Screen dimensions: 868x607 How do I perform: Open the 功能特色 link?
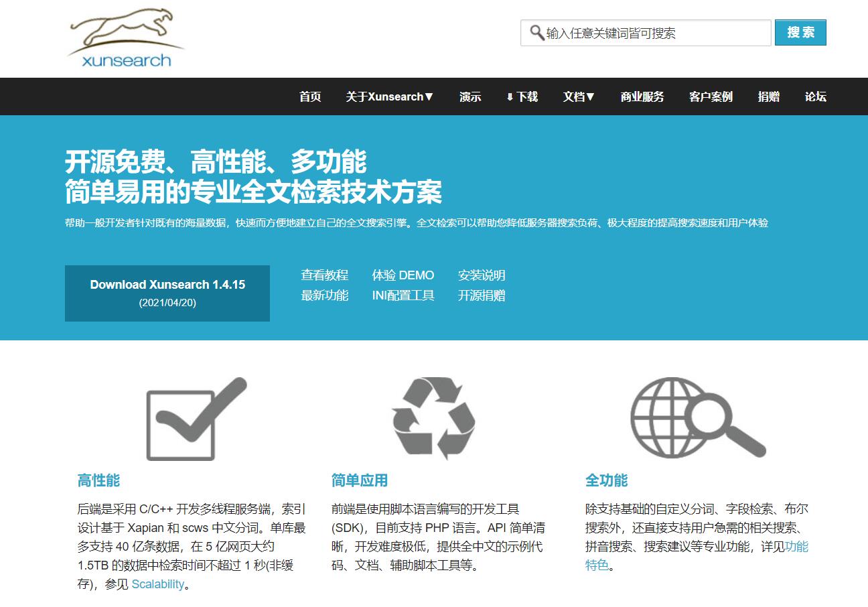coord(796,547)
